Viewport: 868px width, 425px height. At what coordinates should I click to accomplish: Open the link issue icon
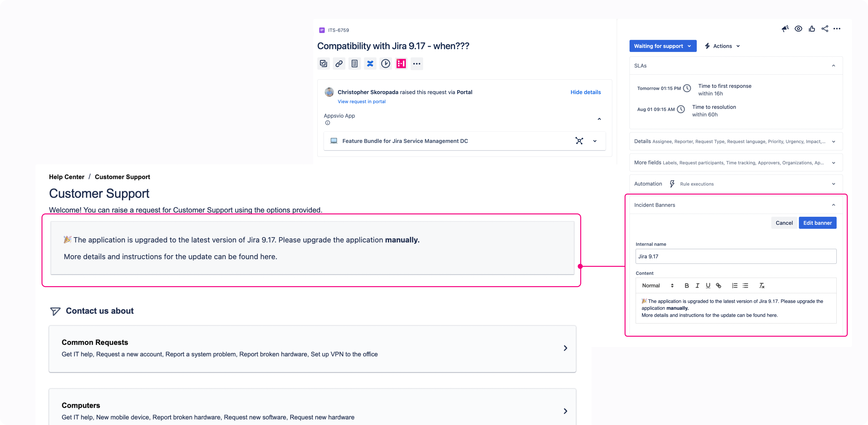tap(339, 63)
